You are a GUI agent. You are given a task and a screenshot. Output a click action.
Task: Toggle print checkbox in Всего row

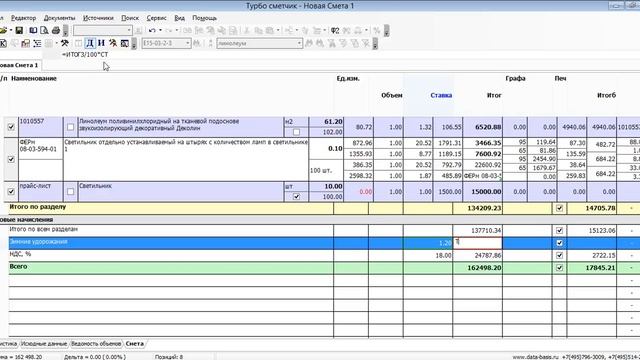coord(559,268)
